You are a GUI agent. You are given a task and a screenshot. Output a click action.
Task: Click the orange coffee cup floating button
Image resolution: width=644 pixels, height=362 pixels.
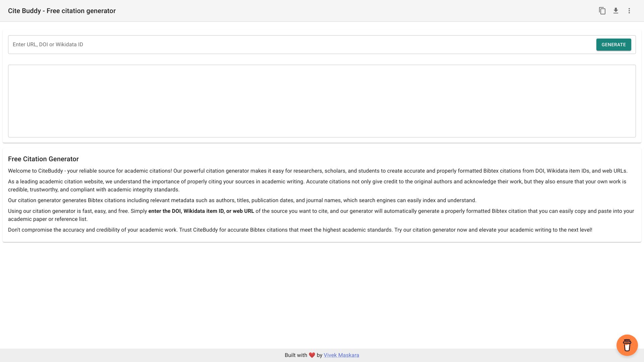coord(627,345)
